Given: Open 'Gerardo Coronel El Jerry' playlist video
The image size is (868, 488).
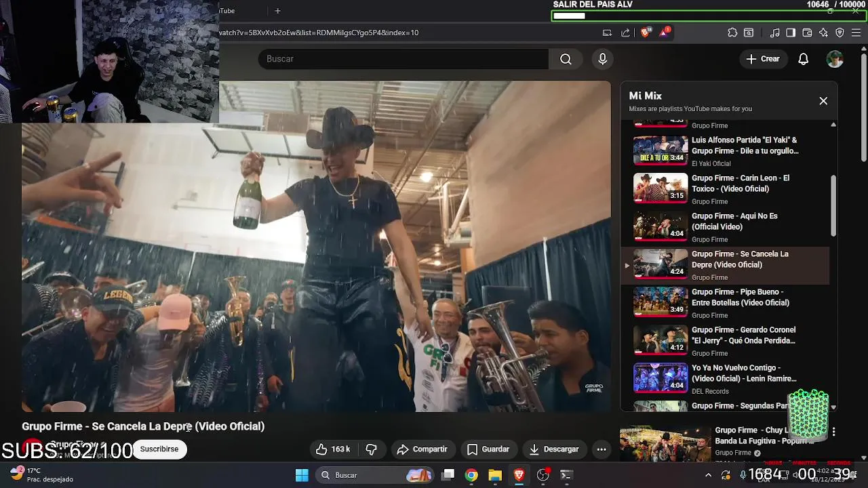Looking at the screenshot, I should point(725,341).
